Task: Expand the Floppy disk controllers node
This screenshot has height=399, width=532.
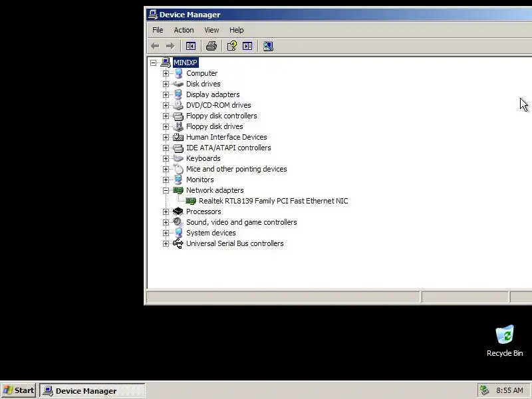Action: coord(166,116)
